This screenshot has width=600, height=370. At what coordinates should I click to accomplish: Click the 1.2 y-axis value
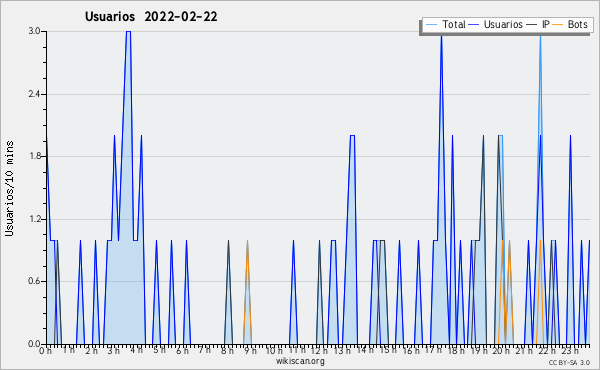(x=34, y=219)
